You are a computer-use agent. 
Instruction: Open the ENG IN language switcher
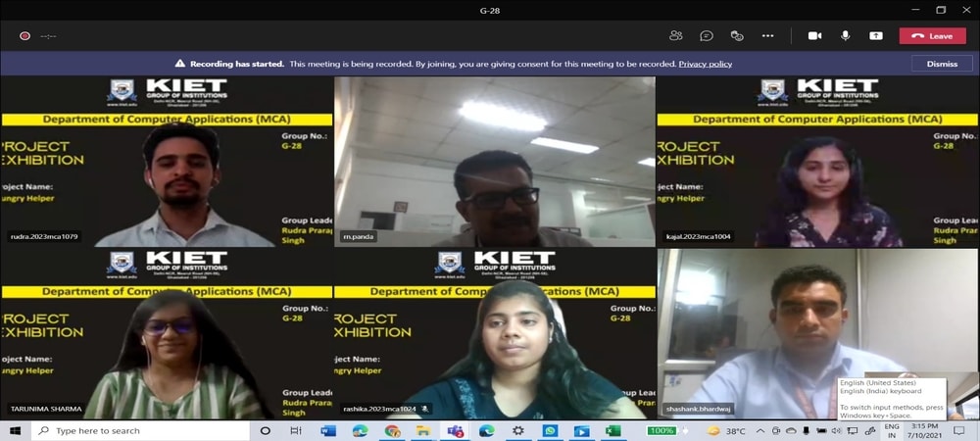[x=892, y=431]
